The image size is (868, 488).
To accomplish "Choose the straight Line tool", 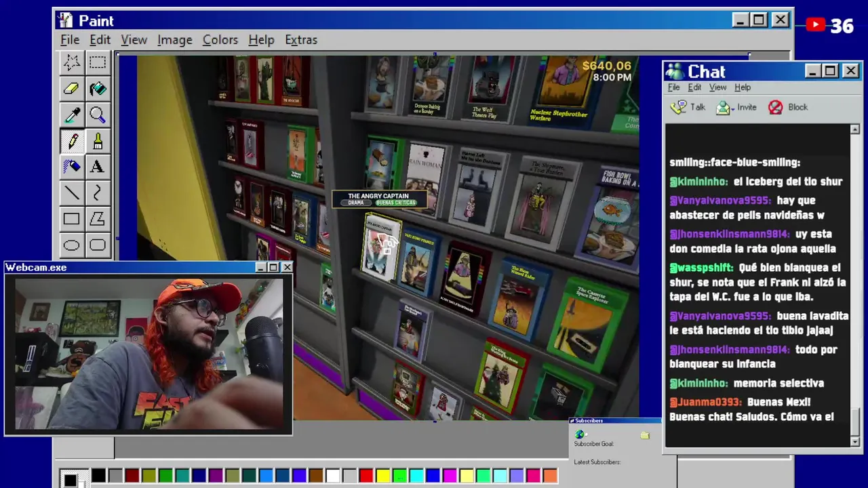I will pyautogui.click(x=71, y=193).
